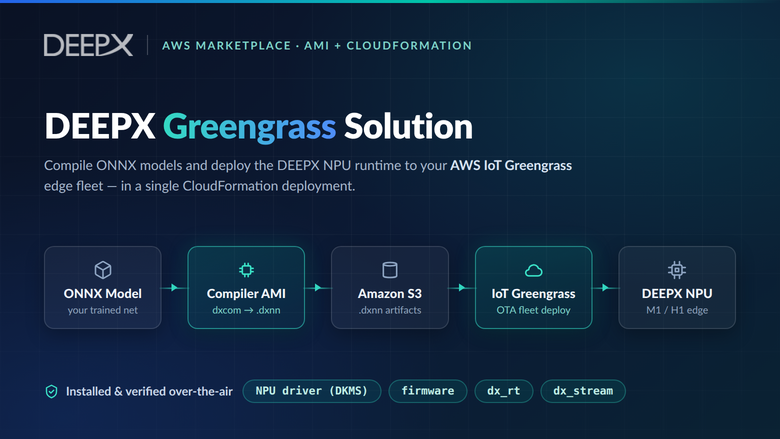Click the DEEPX NPU card title
This screenshot has width=780, height=439.
point(677,293)
